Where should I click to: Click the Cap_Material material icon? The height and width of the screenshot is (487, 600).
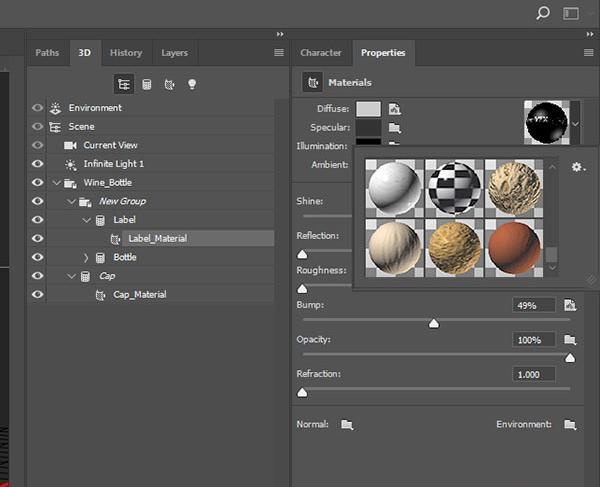[x=100, y=295]
